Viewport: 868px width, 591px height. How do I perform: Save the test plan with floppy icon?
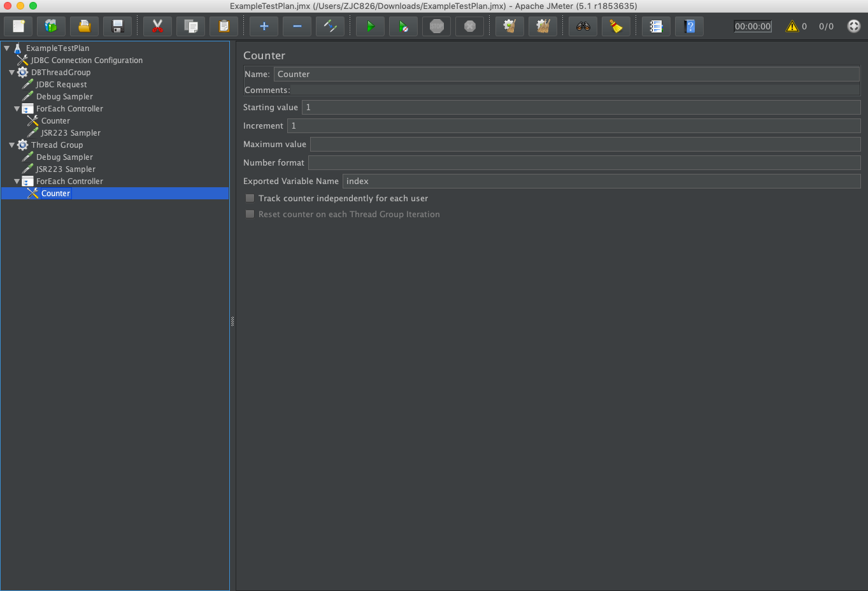(x=117, y=26)
